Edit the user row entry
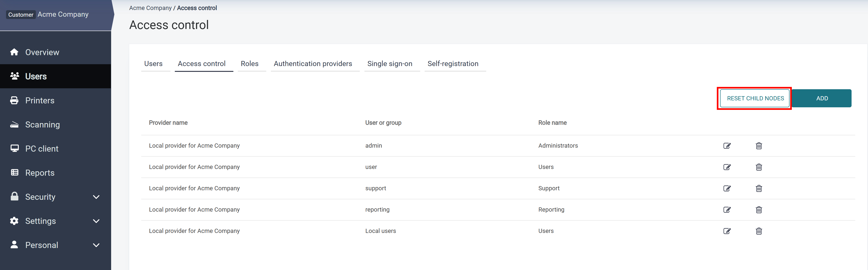The height and width of the screenshot is (270, 868). [x=727, y=167]
